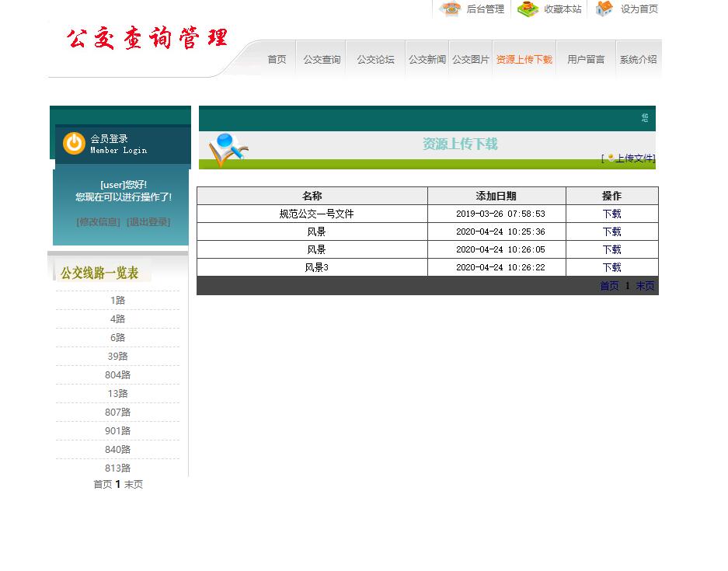This screenshot has height=571, width=728.
Task: Click the 悠 link on the dark header bar
Action: (x=643, y=118)
